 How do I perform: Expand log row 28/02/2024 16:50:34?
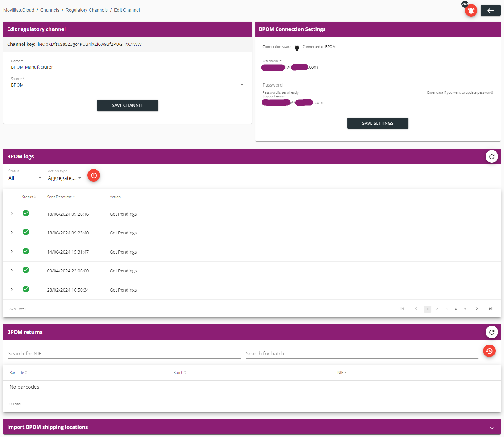(x=12, y=289)
